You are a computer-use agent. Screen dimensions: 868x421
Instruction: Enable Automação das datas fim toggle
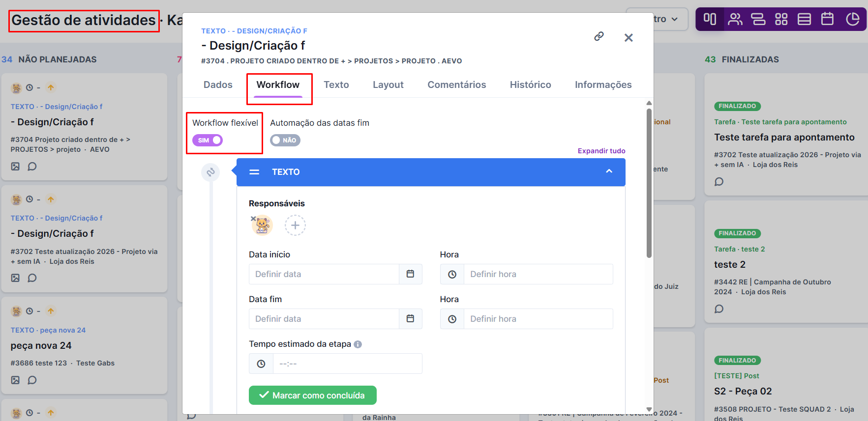(285, 140)
